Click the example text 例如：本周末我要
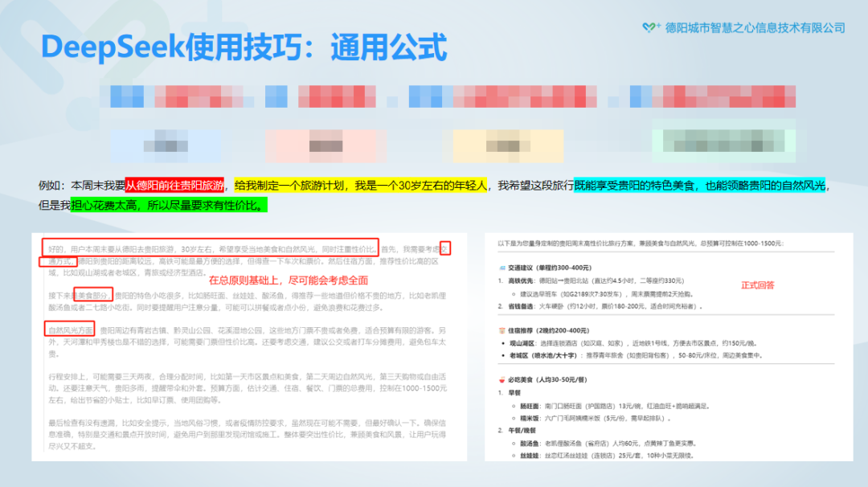The image size is (868, 487). click(82, 186)
